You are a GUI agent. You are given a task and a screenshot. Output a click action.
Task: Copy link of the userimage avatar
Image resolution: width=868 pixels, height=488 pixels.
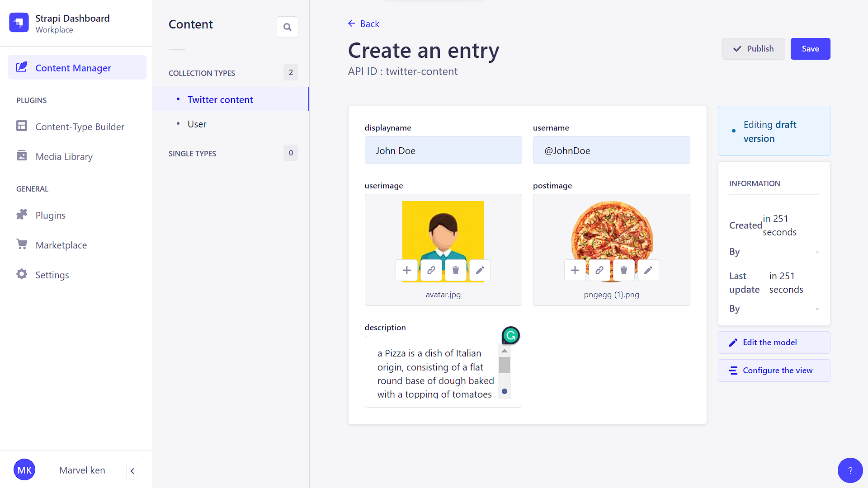(x=431, y=270)
